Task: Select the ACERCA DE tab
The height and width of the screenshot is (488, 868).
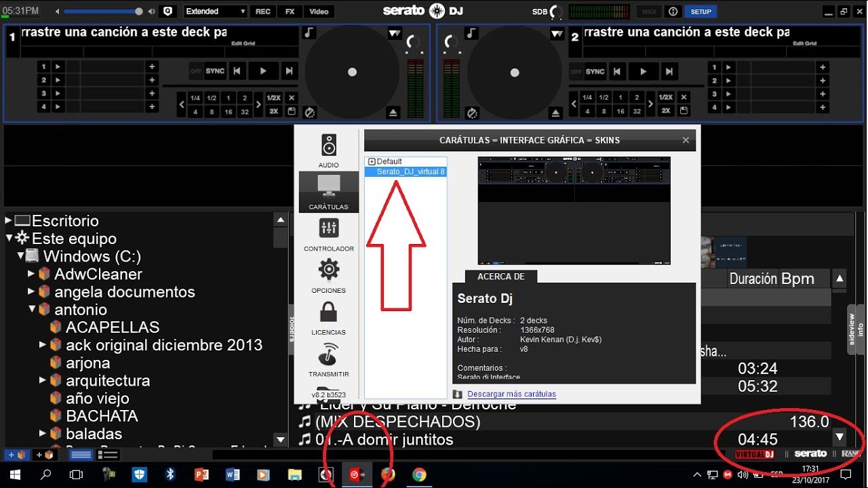Action: 501,277
